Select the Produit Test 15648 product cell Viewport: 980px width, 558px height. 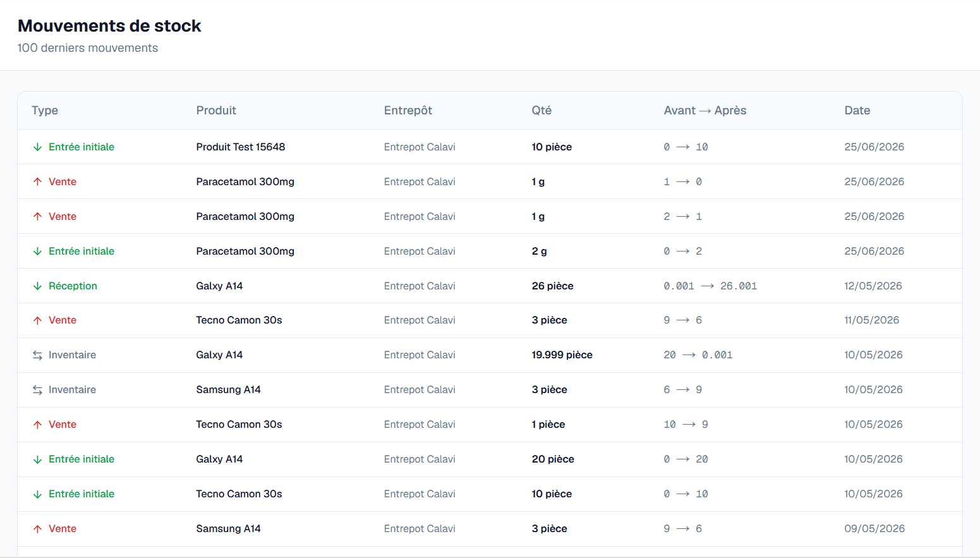(x=241, y=147)
